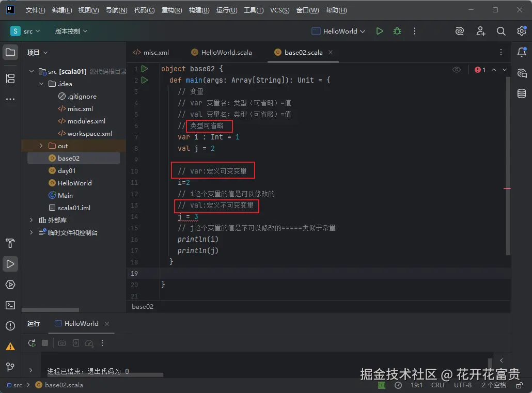Open more run actions menu
This screenshot has width=532, height=393.
pyautogui.click(x=415, y=31)
